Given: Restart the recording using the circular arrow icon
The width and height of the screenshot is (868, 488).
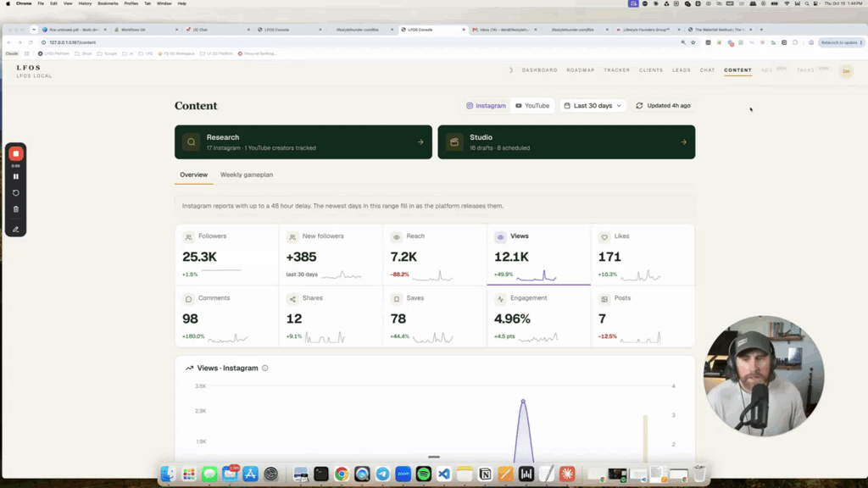Looking at the screenshot, I should 16,193.
